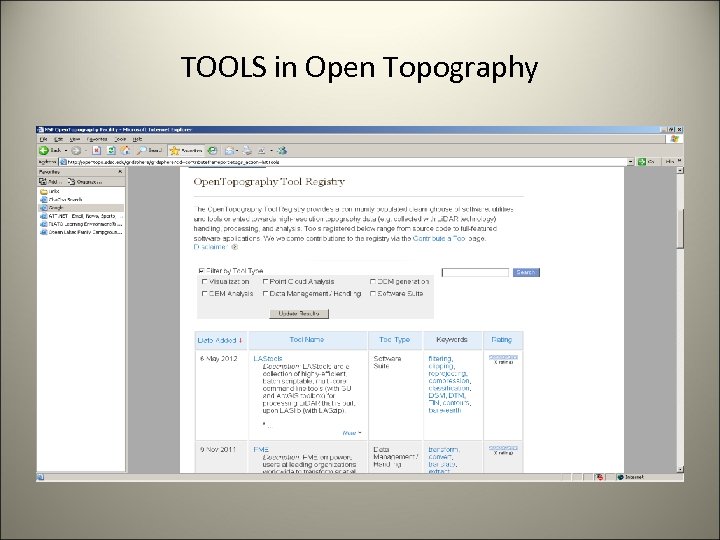Screen dimensions: 720x540
Task: Check the Visualization filter checkbox
Action: point(205,281)
